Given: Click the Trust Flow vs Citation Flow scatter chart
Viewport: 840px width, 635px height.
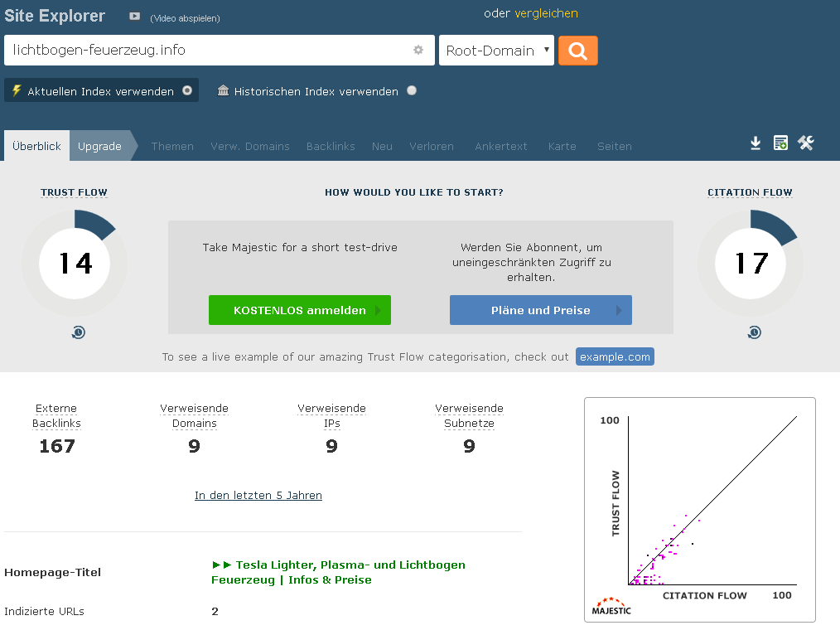Looking at the screenshot, I should (x=700, y=510).
